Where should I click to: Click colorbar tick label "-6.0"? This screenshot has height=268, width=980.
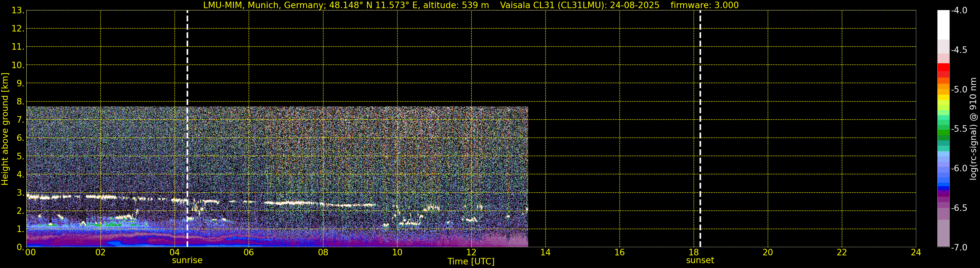(x=959, y=168)
